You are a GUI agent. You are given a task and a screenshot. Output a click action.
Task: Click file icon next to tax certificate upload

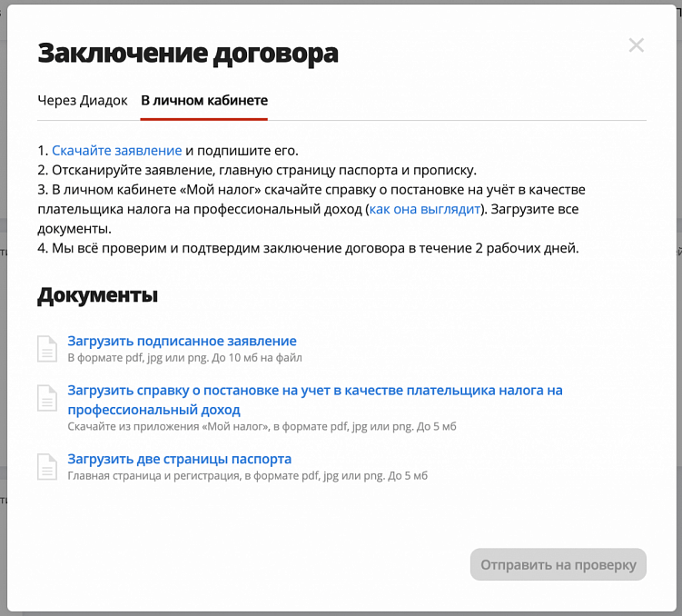pyautogui.click(x=47, y=398)
